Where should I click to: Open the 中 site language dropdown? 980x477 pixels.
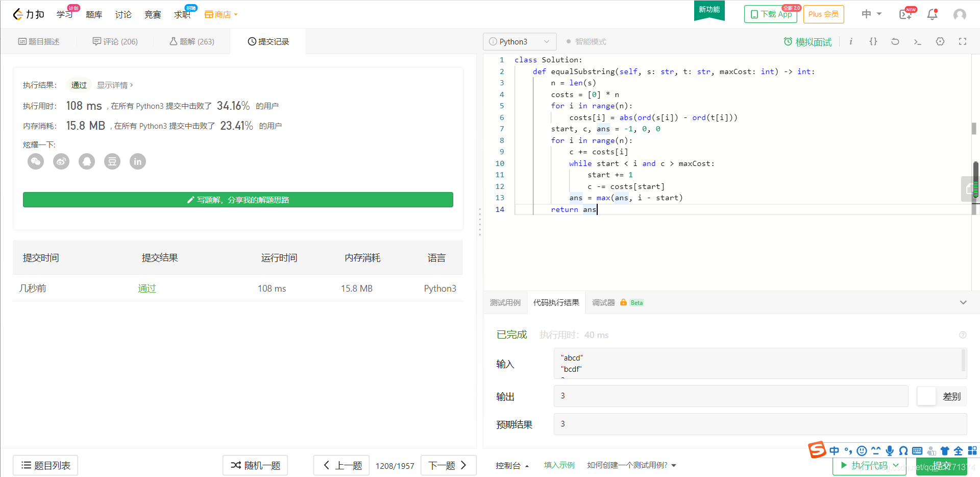(872, 14)
